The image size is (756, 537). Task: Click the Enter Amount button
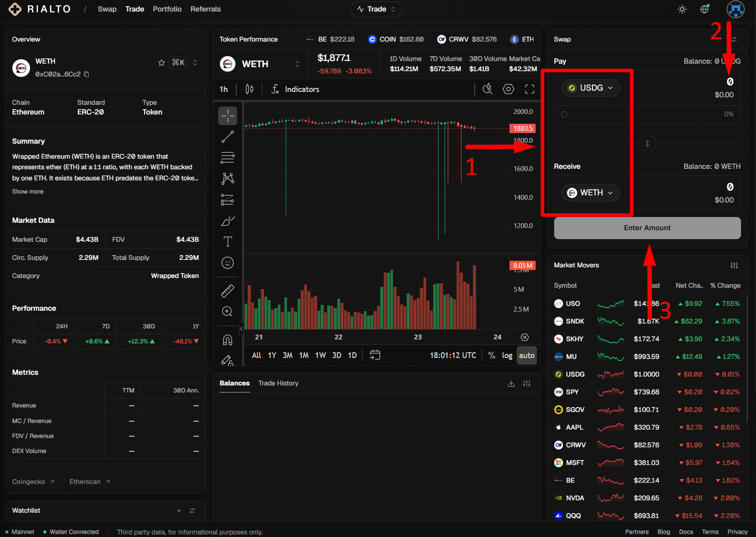tap(647, 228)
